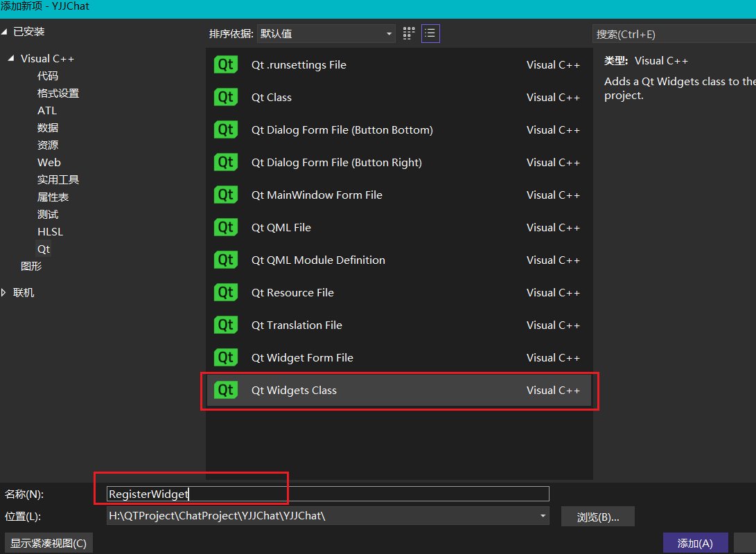The image size is (756, 554).
Task: Click the Qt icon beside Qt Translation File
Action: point(226,325)
